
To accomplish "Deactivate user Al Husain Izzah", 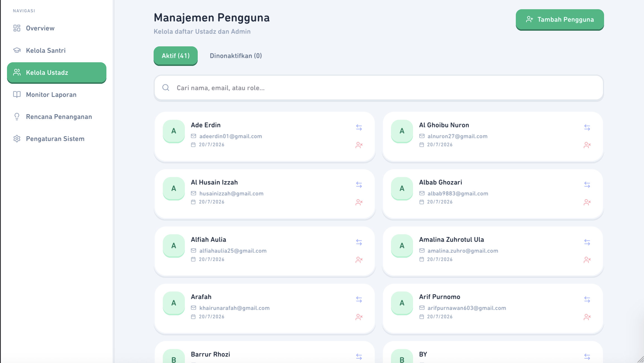I will click(x=359, y=202).
